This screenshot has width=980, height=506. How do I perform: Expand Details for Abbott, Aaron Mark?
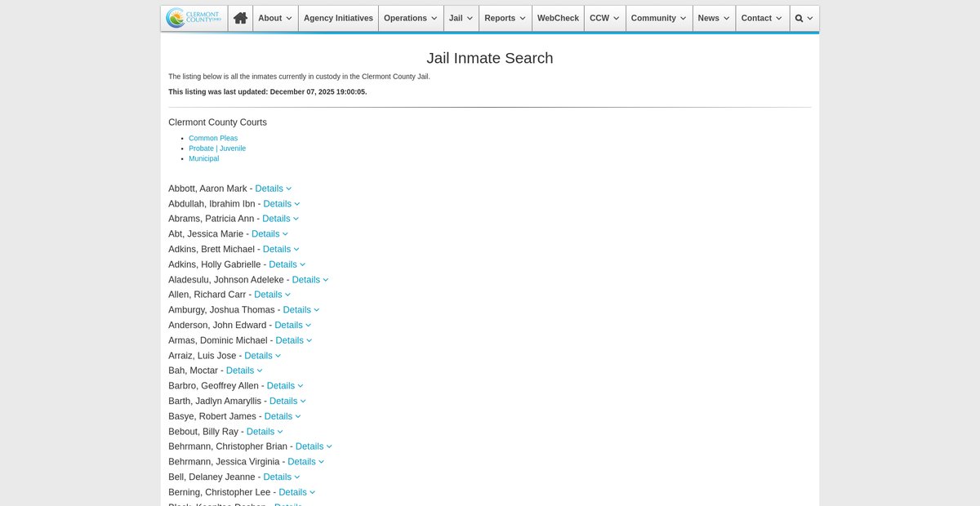[273, 189]
